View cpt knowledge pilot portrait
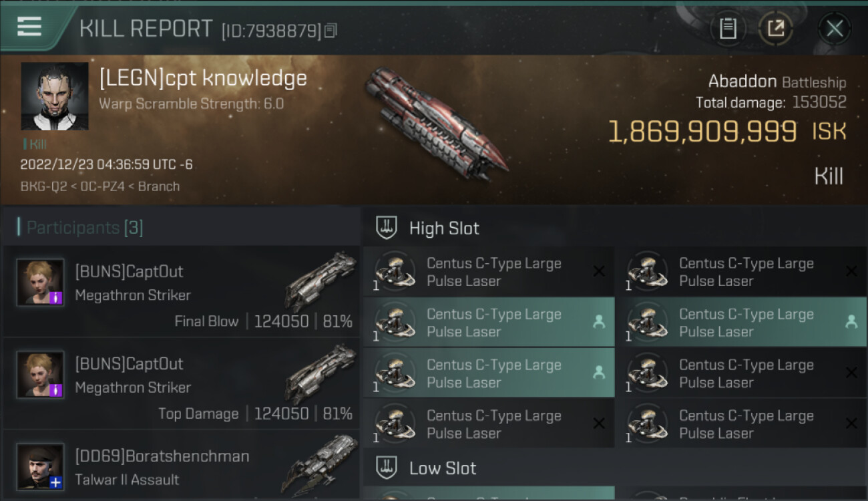 point(55,96)
